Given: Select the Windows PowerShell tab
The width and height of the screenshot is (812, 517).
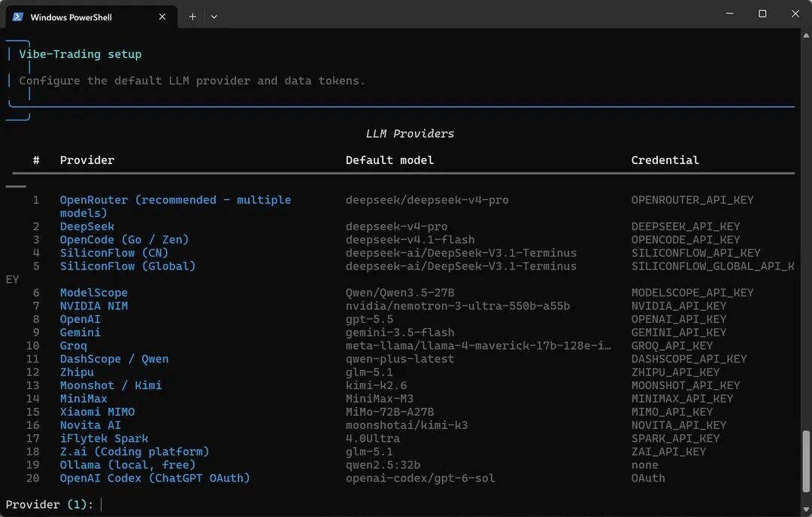Looking at the screenshot, I should pyautogui.click(x=91, y=17).
